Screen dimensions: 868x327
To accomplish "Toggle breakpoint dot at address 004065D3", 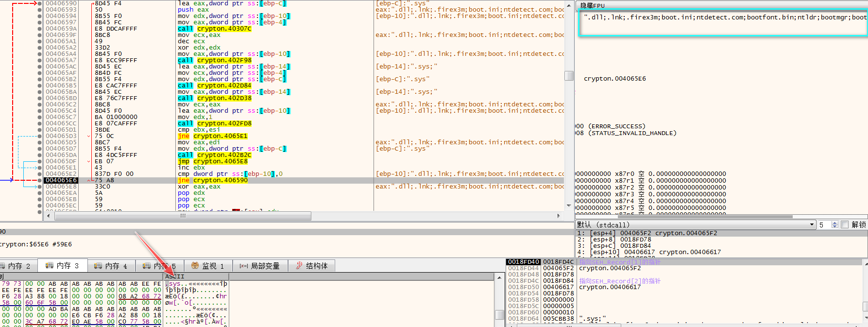I will [x=40, y=136].
